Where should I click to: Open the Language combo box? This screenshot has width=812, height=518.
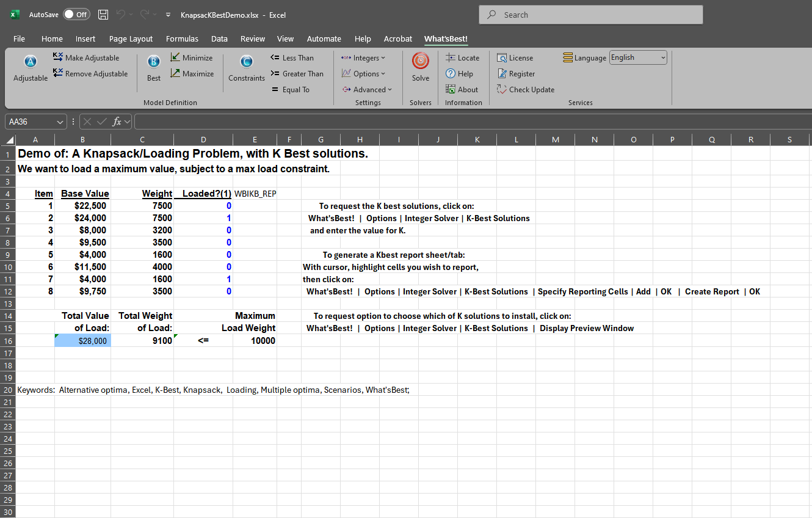[x=638, y=57]
